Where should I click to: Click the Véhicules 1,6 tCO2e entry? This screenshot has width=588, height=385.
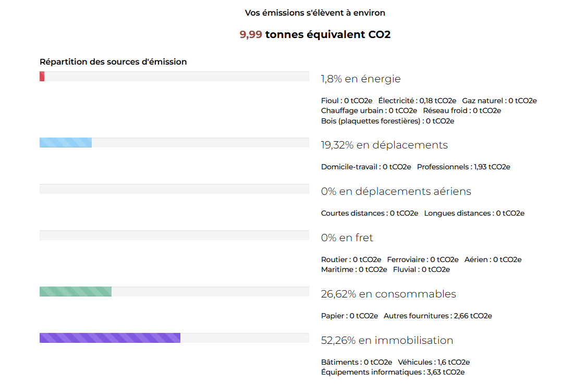[x=434, y=362]
